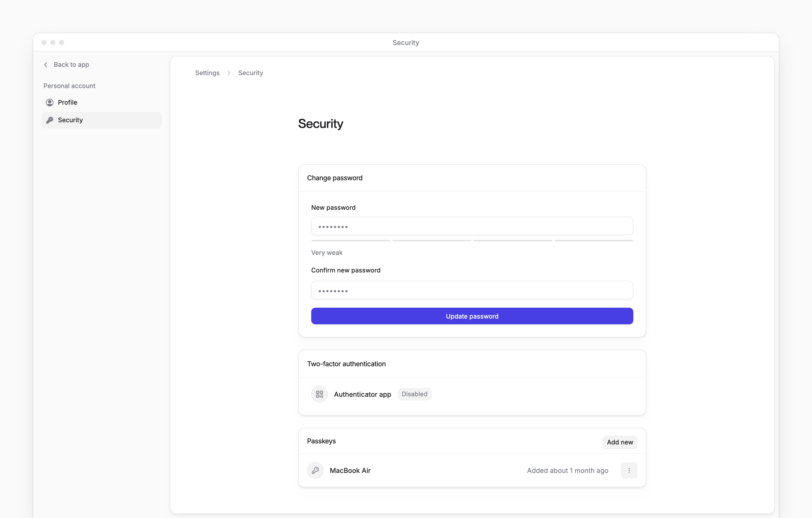Click the MacBook Air passkey key icon

click(x=315, y=470)
